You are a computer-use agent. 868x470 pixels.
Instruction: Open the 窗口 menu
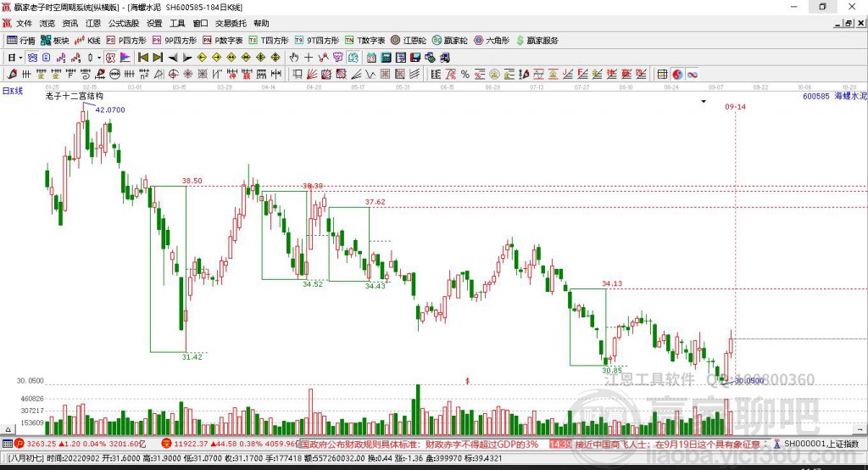coord(200,23)
